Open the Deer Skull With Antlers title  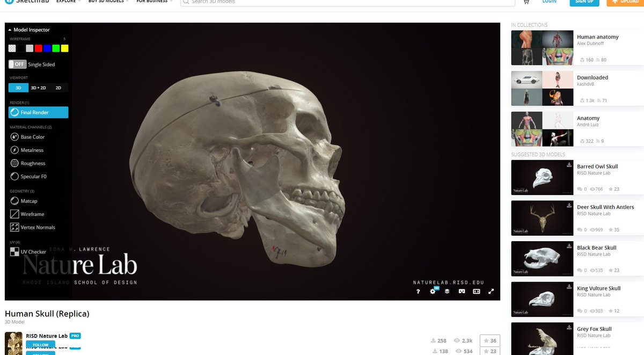(x=605, y=207)
